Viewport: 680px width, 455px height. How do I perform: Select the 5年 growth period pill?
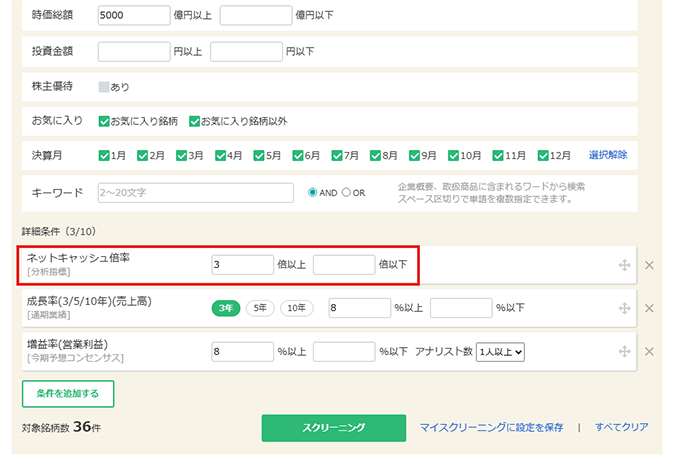260,308
